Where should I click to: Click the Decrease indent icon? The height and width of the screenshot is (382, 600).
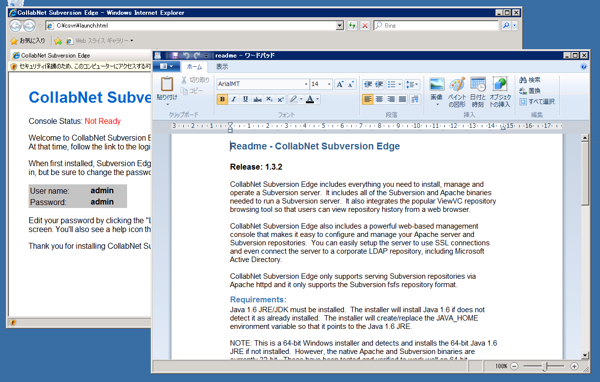point(368,84)
